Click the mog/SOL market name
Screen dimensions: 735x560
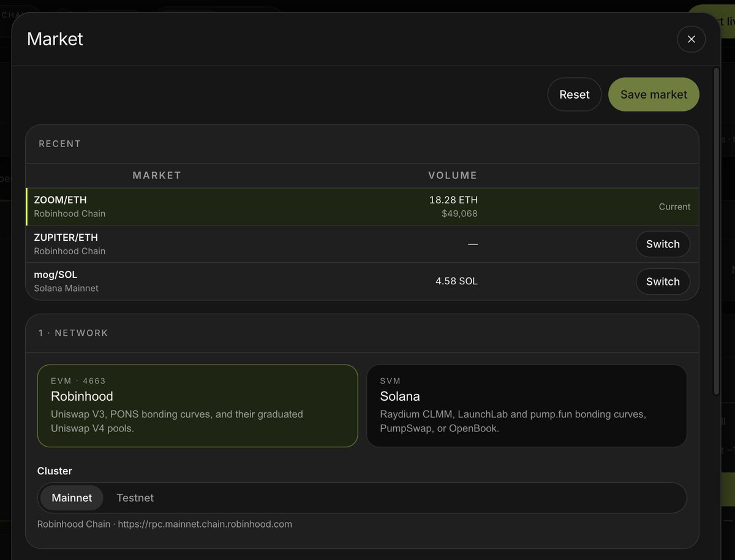tap(56, 274)
